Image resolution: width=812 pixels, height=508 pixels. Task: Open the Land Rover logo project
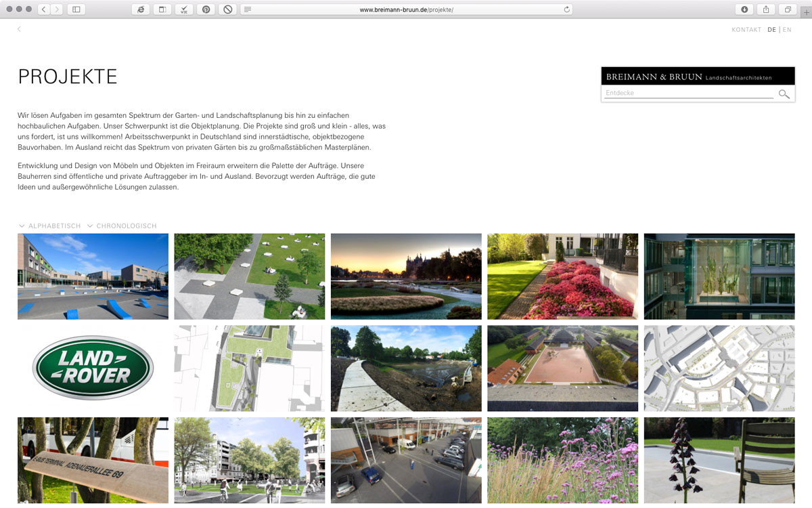pos(93,368)
